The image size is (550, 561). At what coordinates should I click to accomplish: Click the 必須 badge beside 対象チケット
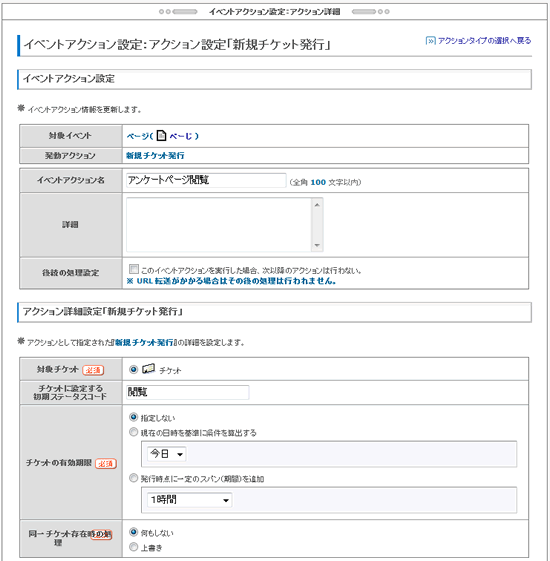pyautogui.click(x=93, y=370)
